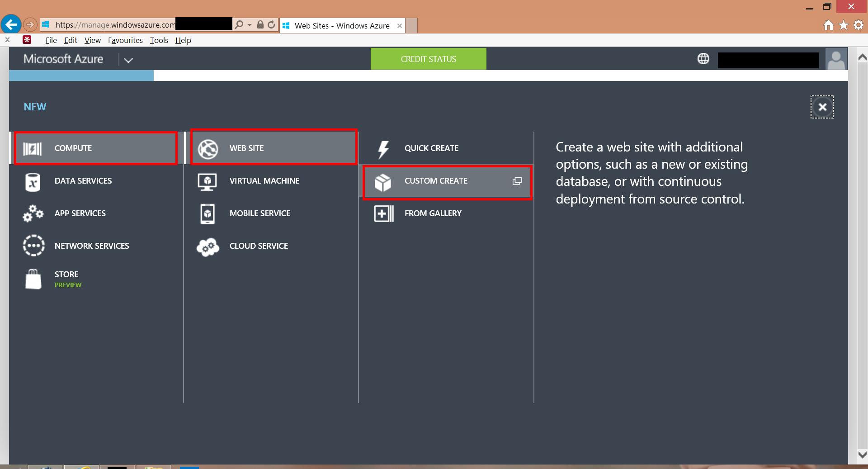Viewport: 868px width, 469px height.
Task: Go back with the browser back arrow
Action: click(x=11, y=24)
